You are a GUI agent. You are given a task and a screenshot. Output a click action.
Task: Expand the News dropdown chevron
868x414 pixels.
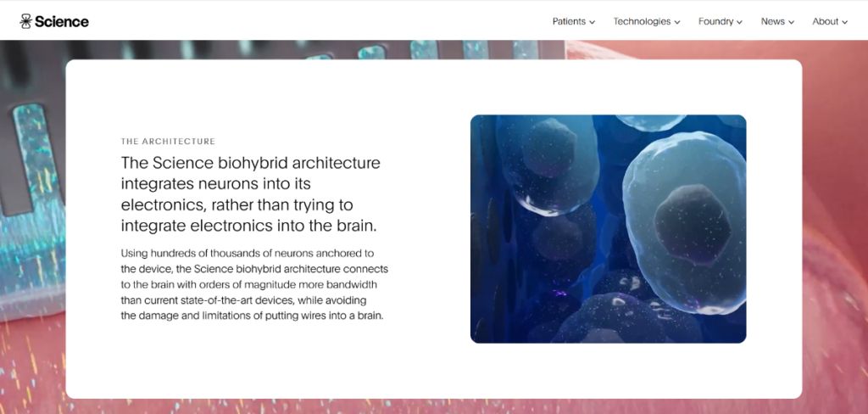point(792,22)
